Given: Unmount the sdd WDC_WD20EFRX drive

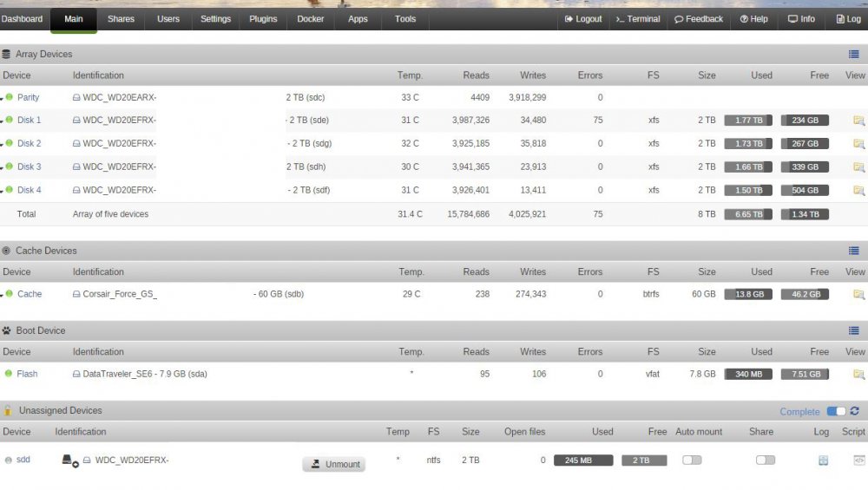Looking at the screenshot, I should (x=334, y=464).
